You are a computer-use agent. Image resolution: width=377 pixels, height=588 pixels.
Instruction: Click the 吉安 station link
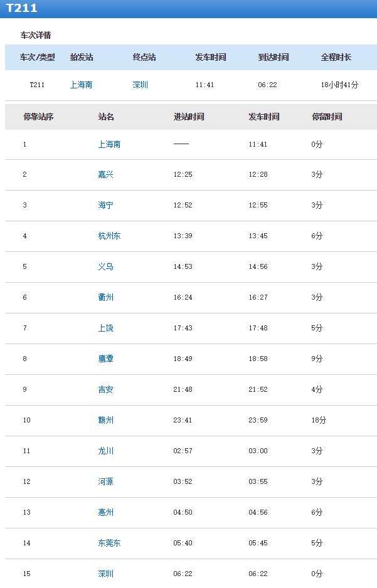tap(105, 389)
